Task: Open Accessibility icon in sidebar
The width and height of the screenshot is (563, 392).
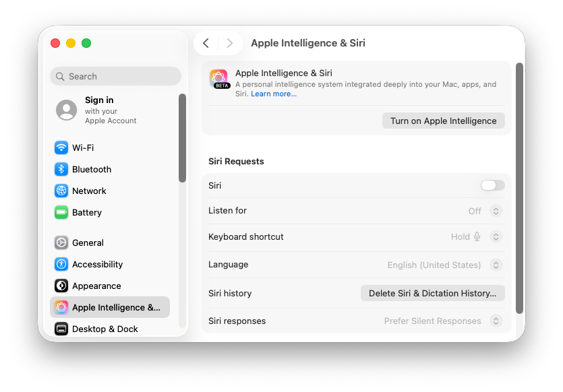Action: tap(61, 264)
